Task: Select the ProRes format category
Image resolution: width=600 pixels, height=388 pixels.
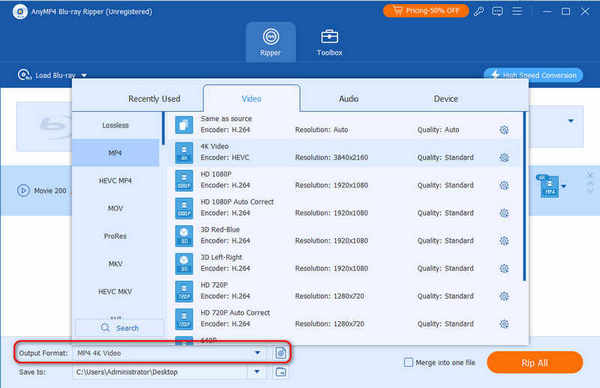Action: [x=115, y=236]
